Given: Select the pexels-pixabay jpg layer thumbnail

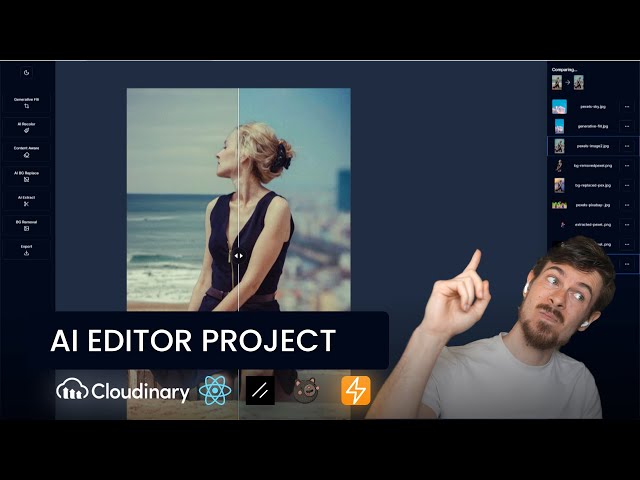Looking at the screenshot, I should point(559,205).
